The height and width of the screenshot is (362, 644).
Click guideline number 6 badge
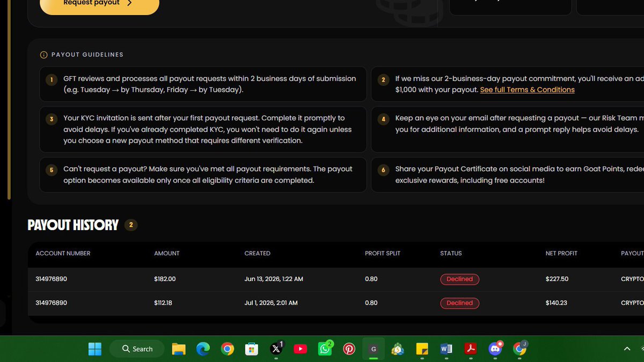(383, 170)
